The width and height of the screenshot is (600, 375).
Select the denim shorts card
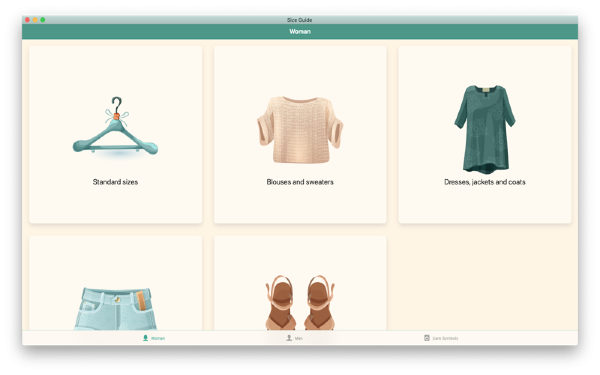tap(115, 283)
